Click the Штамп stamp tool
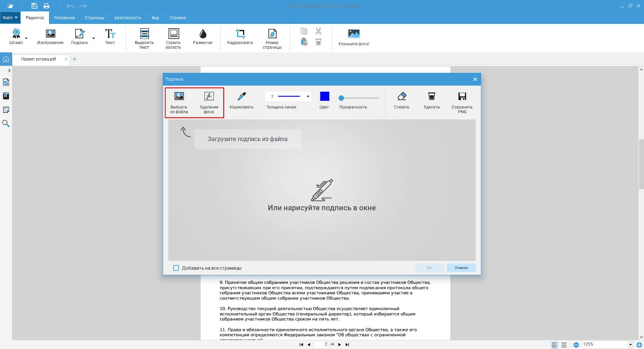The height and width of the screenshot is (349, 644). point(16,36)
